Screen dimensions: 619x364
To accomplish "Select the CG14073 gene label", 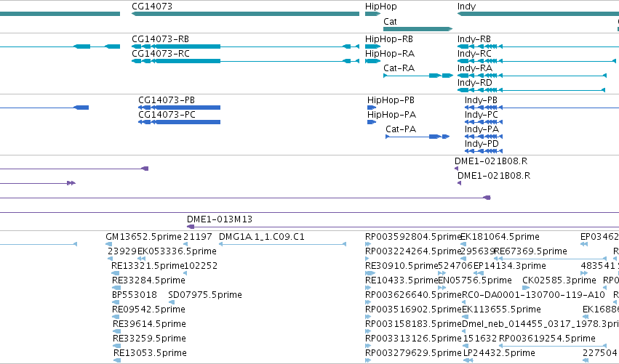I will tap(152, 7).
